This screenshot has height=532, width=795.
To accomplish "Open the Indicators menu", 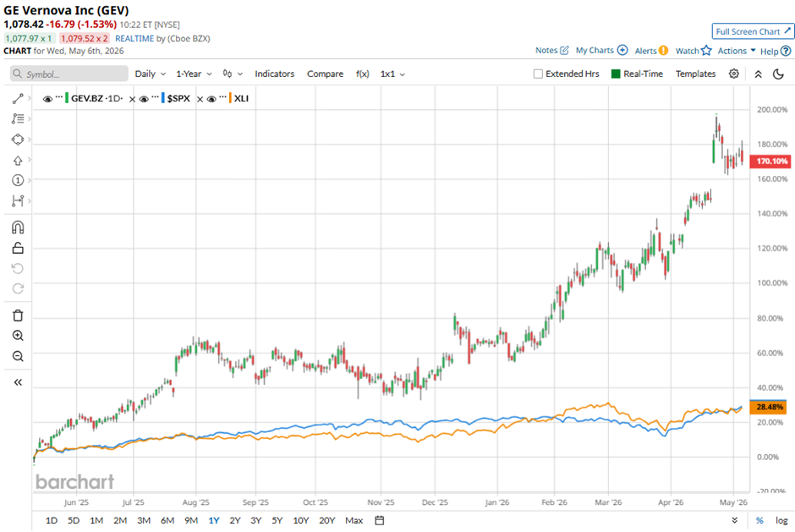I will click(274, 74).
